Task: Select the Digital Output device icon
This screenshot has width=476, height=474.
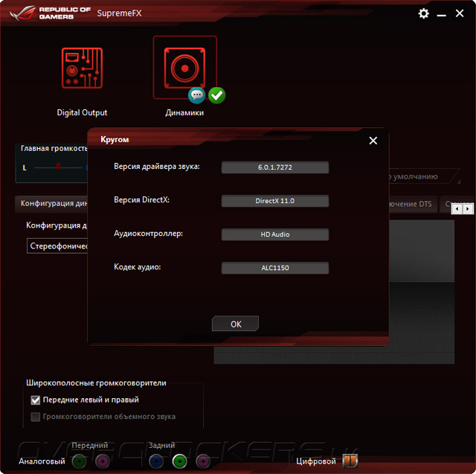Action: click(82, 68)
